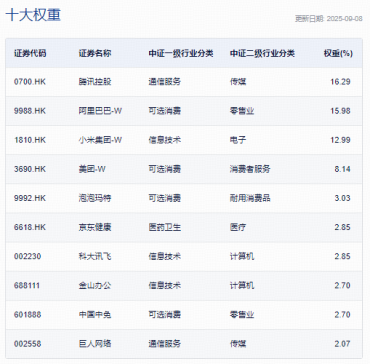The image size is (371, 364).
Task: Click the weight value 16.29
Action: 341,82
